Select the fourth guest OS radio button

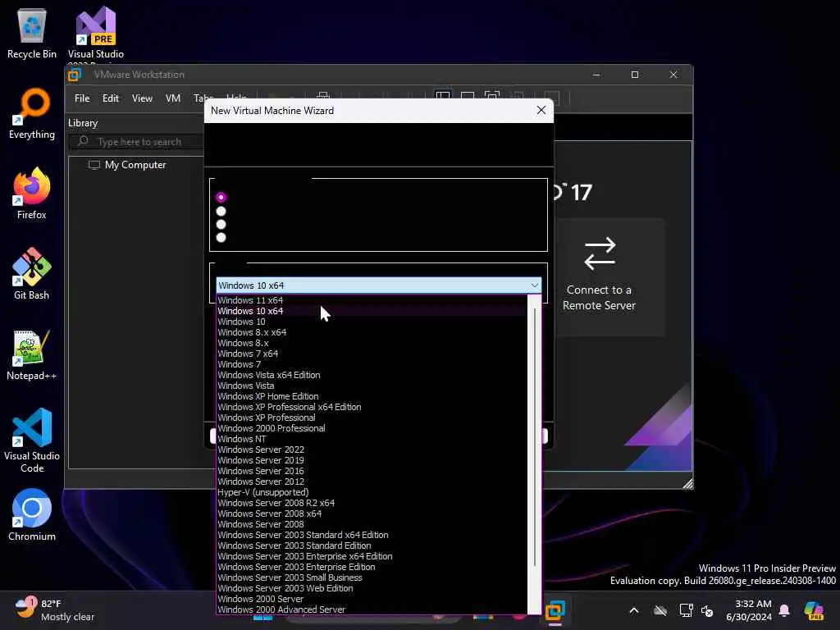pos(221,237)
